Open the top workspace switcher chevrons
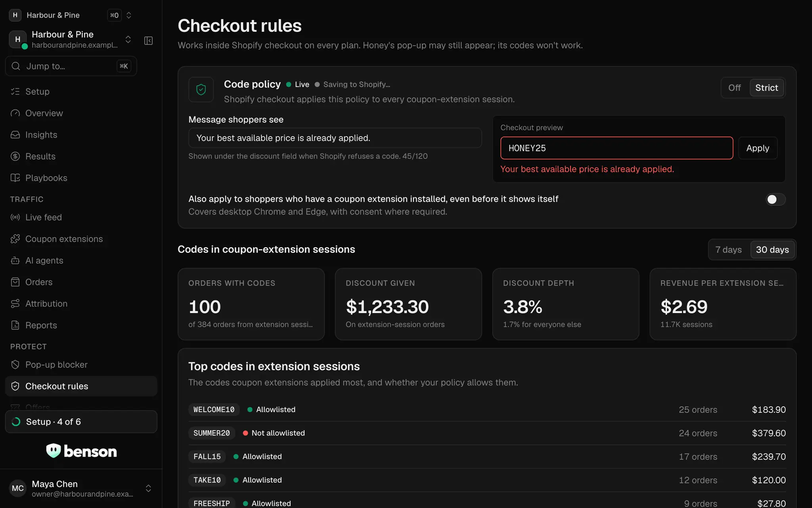Image resolution: width=812 pixels, height=508 pixels. point(128,15)
